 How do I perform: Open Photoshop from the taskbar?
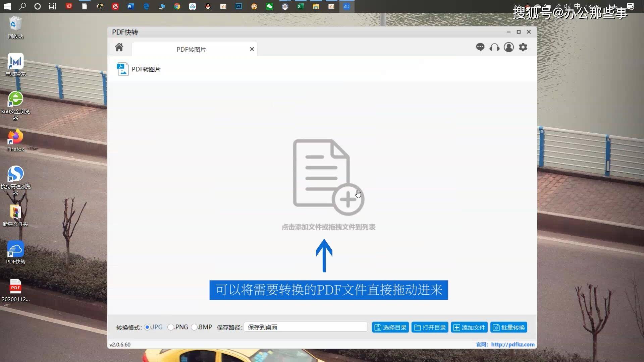(x=239, y=6)
